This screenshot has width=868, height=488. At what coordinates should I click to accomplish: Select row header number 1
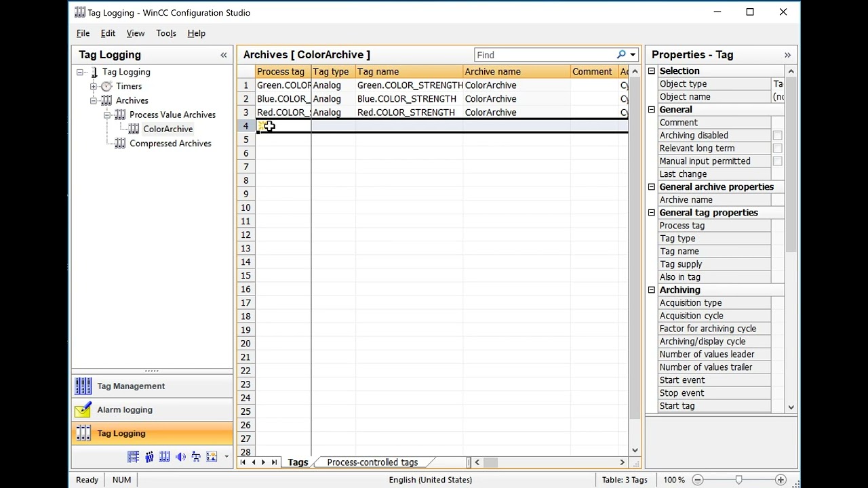pyautogui.click(x=246, y=85)
